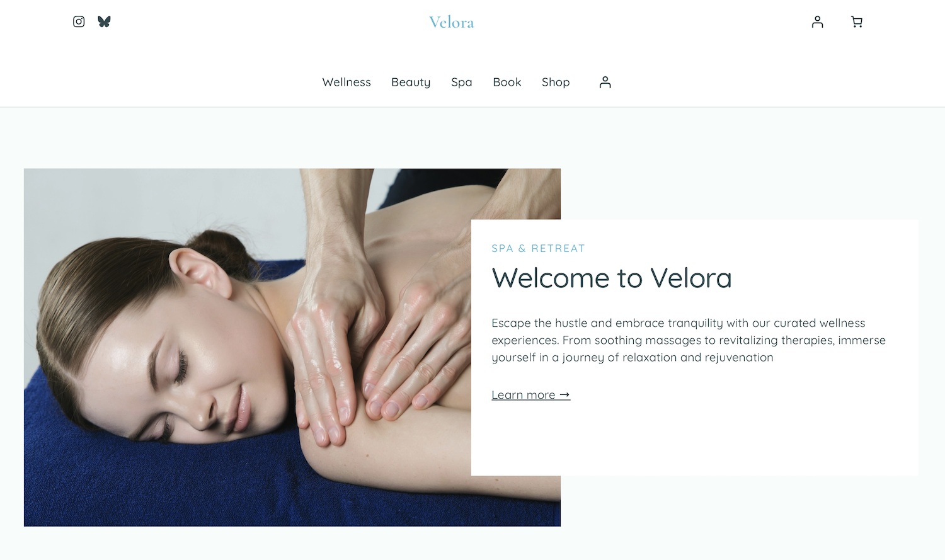The height and width of the screenshot is (560, 945).
Task: Open the Book navigation link
Action: [x=507, y=82]
